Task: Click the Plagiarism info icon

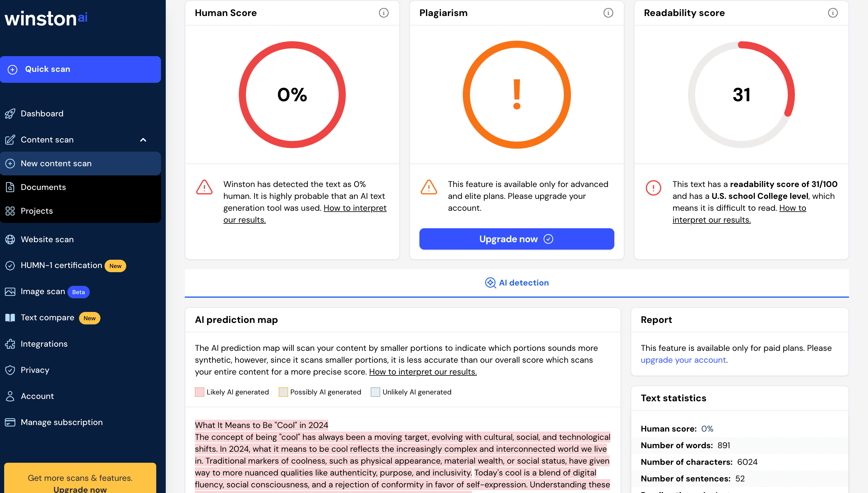Action: pos(608,13)
